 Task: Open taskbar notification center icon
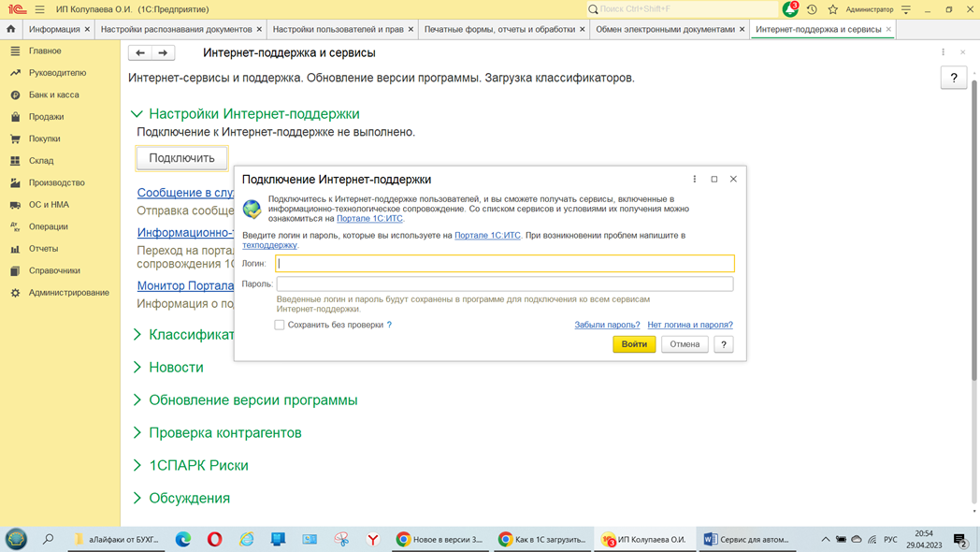(960, 540)
